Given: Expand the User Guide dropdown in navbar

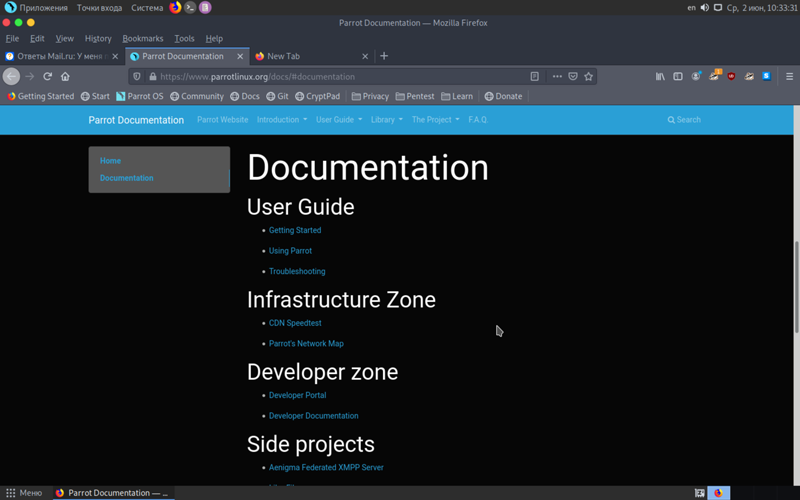Looking at the screenshot, I should [x=339, y=119].
